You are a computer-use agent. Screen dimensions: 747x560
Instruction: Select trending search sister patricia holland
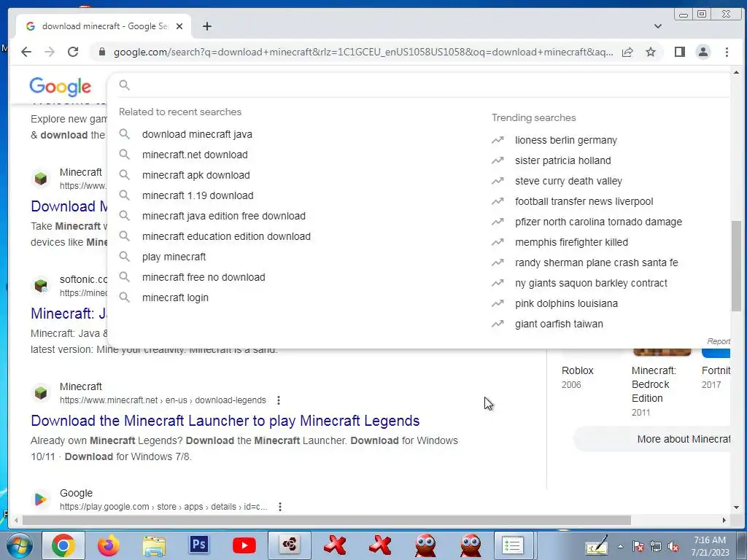pyautogui.click(x=562, y=161)
